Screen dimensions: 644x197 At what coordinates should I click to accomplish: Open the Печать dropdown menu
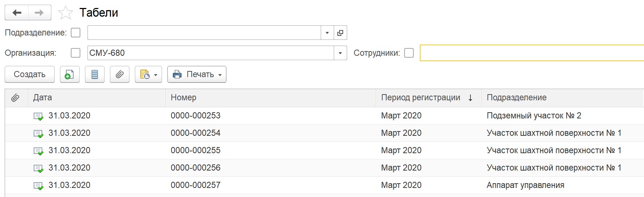197,74
